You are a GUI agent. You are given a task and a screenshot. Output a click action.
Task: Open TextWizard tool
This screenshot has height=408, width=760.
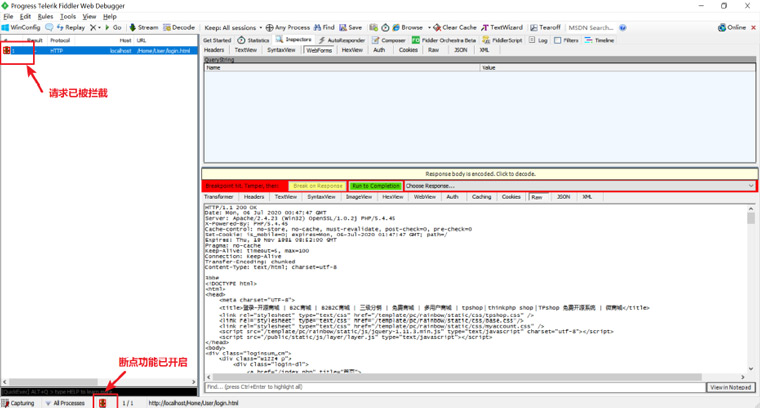click(502, 28)
